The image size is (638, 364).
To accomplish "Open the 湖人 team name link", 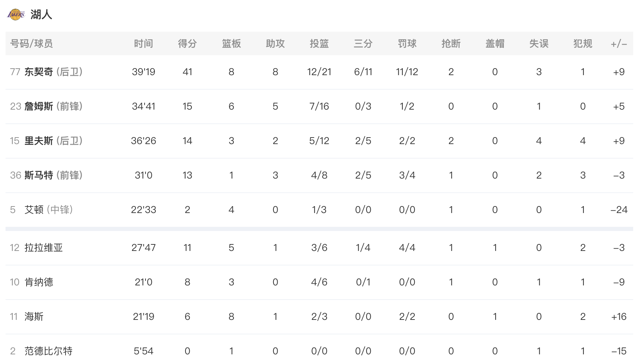I will coord(41,14).
